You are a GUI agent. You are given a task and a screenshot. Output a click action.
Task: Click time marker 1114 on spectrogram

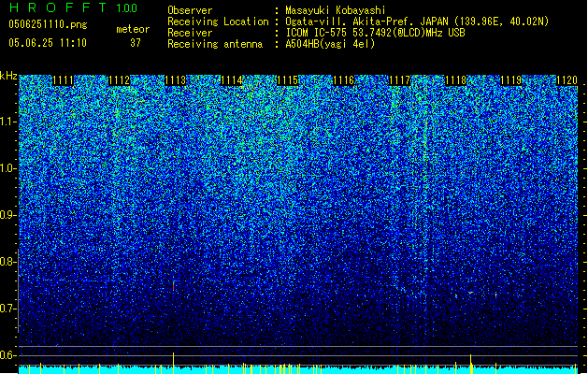pos(232,80)
